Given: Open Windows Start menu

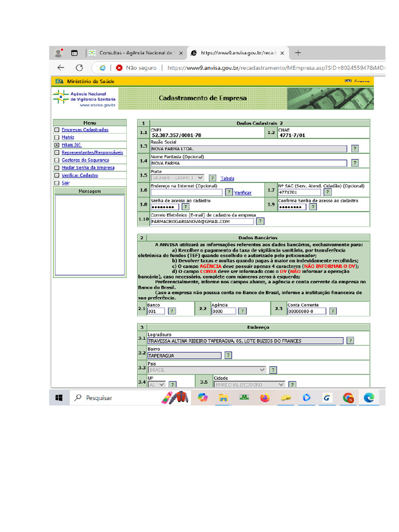Looking at the screenshot, I should point(59,397).
